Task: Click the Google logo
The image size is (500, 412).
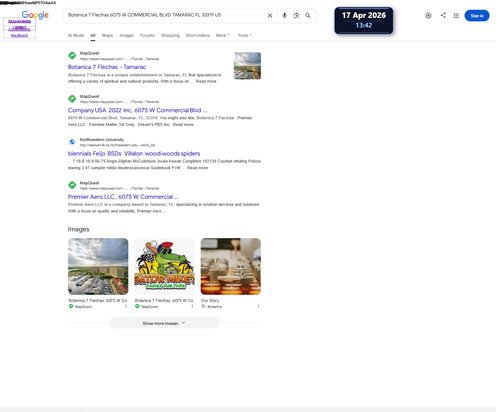Action: tap(35, 15)
